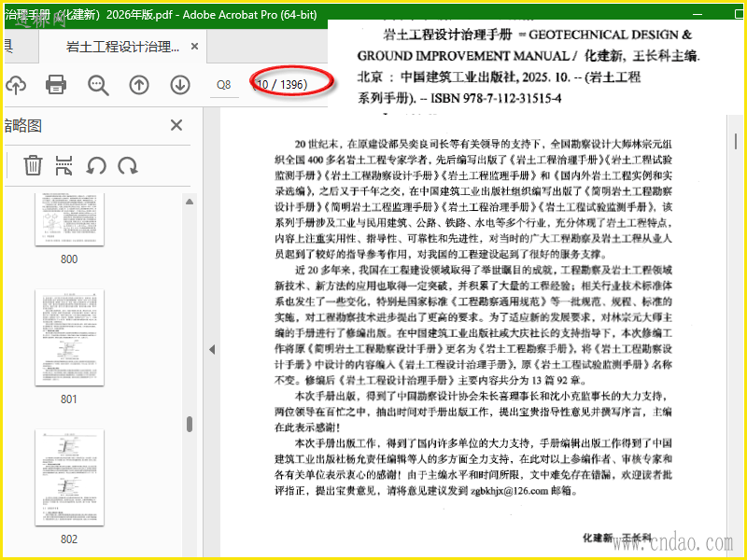The image size is (747, 560).
Task: Click the page label '800'
Action: coord(69,259)
